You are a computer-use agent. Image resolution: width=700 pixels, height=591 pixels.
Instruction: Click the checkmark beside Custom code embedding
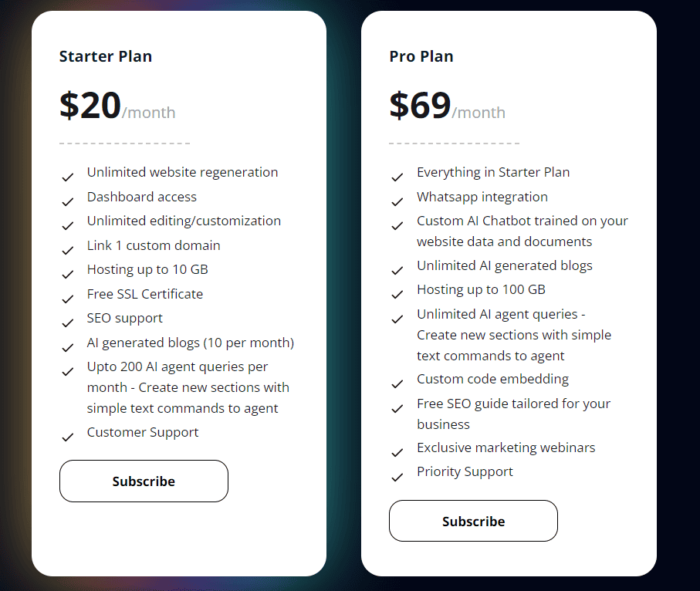click(x=397, y=383)
